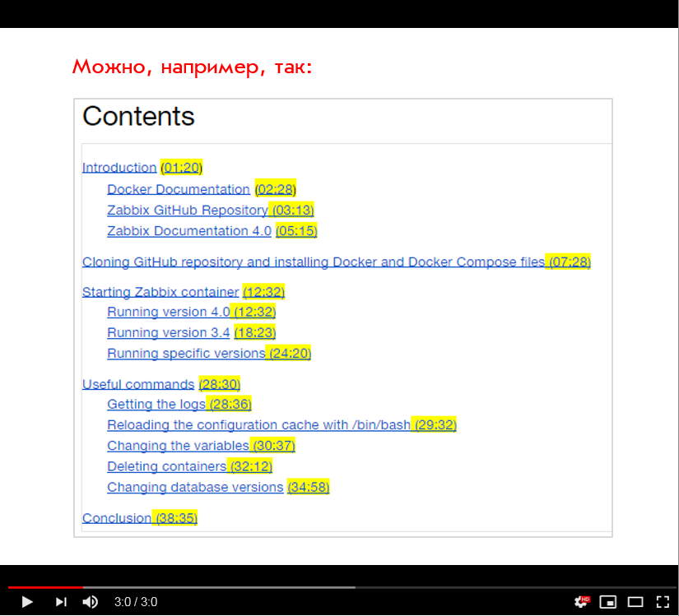This screenshot has width=679, height=616.
Task: Jump to (12:32) beside Running version 4.0
Action: click(254, 312)
